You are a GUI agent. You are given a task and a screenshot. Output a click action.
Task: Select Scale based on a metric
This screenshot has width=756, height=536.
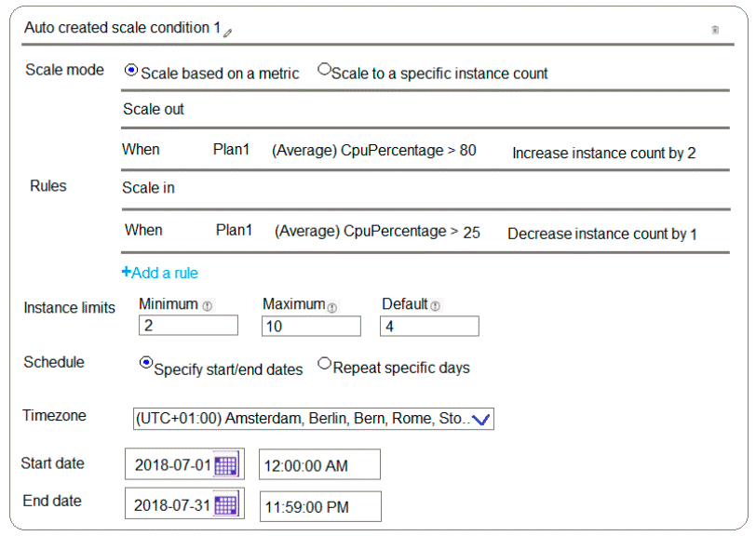(131, 70)
